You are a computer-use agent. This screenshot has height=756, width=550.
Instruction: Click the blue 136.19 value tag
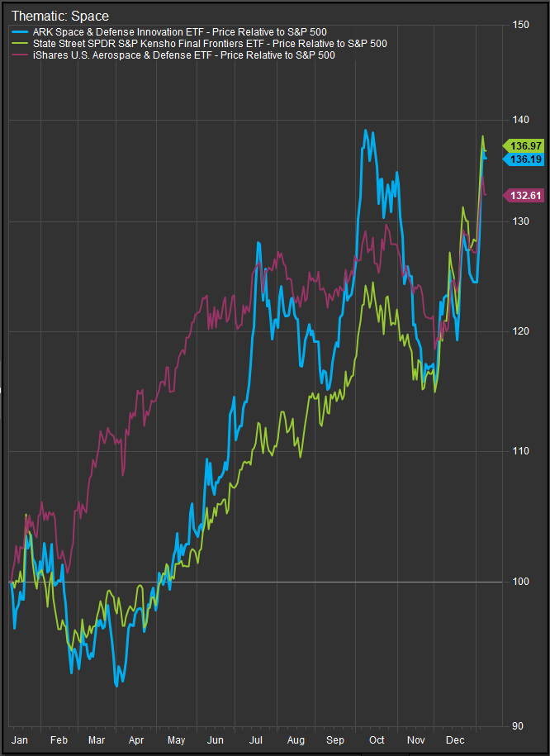tap(525, 159)
